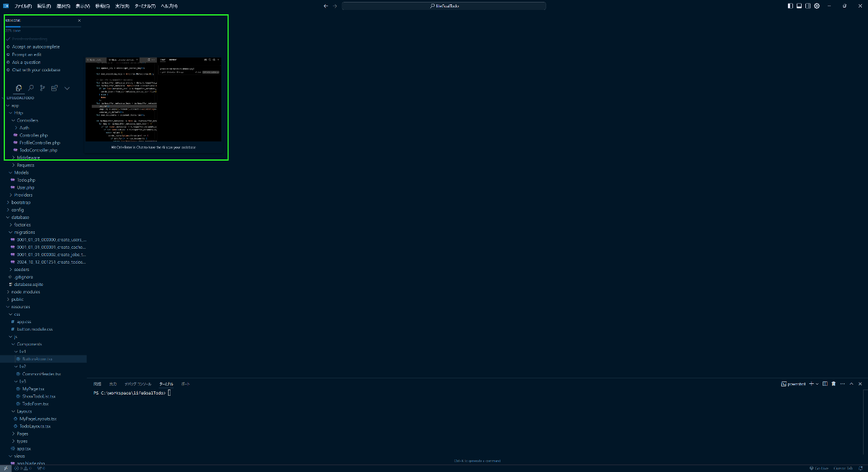The image size is (868, 472).
Task: Open MyPageLayouts.tsx file
Action: point(38,419)
